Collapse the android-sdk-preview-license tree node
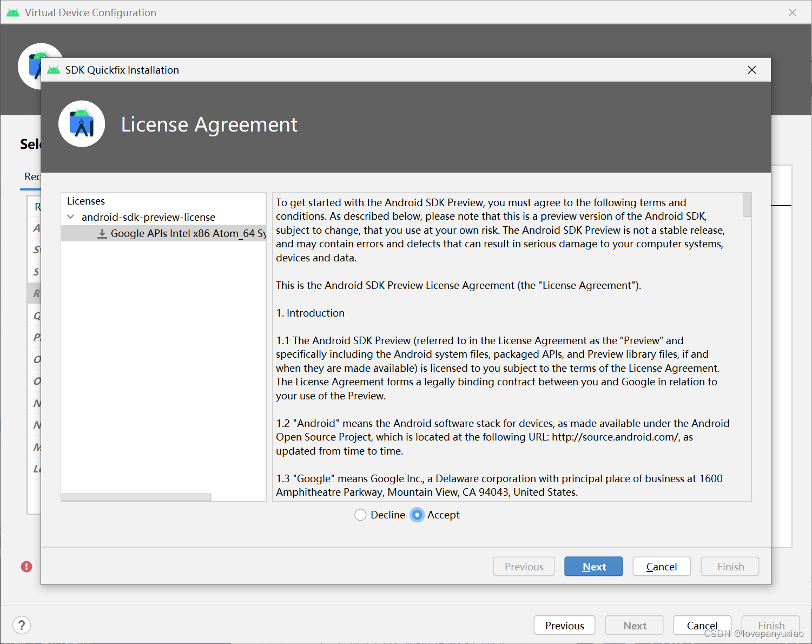The image size is (812, 644). click(70, 217)
